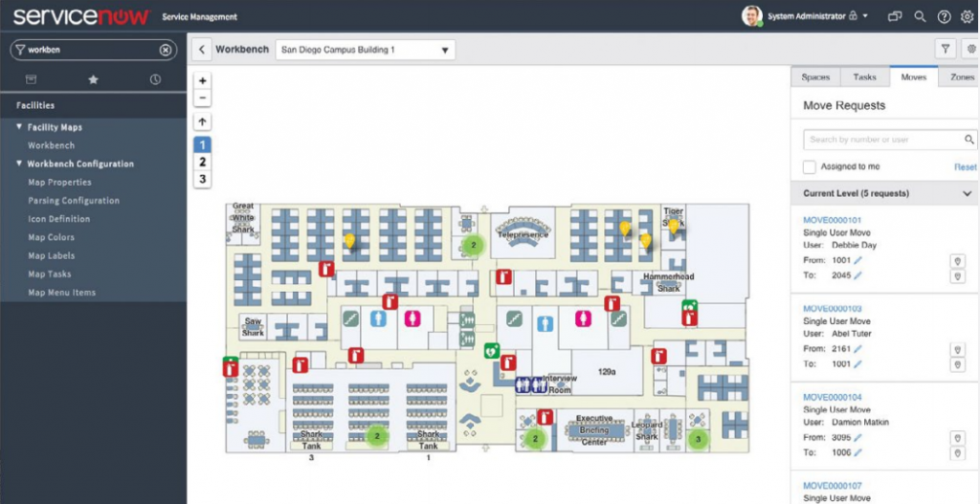Image resolution: width=980 pixels, height=504 pixels.
Task: Open move request MOVE0000104
Action: pyautogui.click(x=832, y=397)
